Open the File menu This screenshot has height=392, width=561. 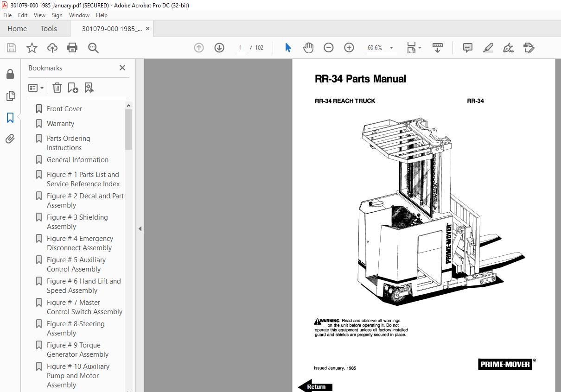click(7, 15)
